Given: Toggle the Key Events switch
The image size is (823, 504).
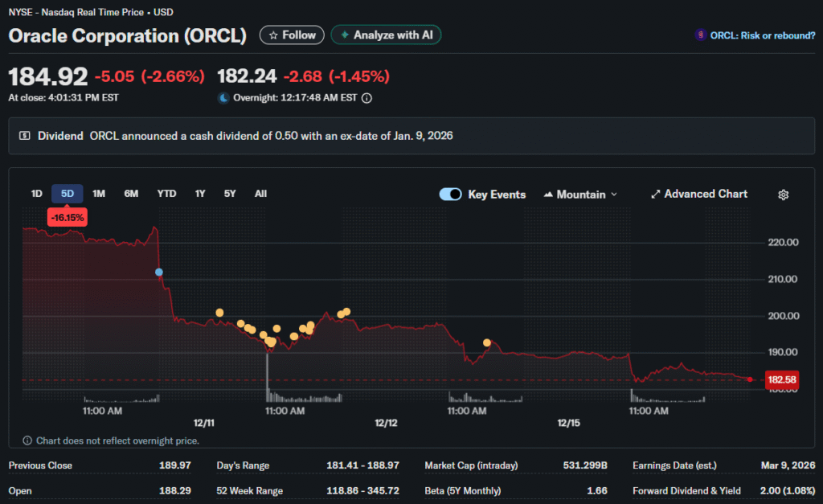Looking at the screenshot, I should (451, 195).
